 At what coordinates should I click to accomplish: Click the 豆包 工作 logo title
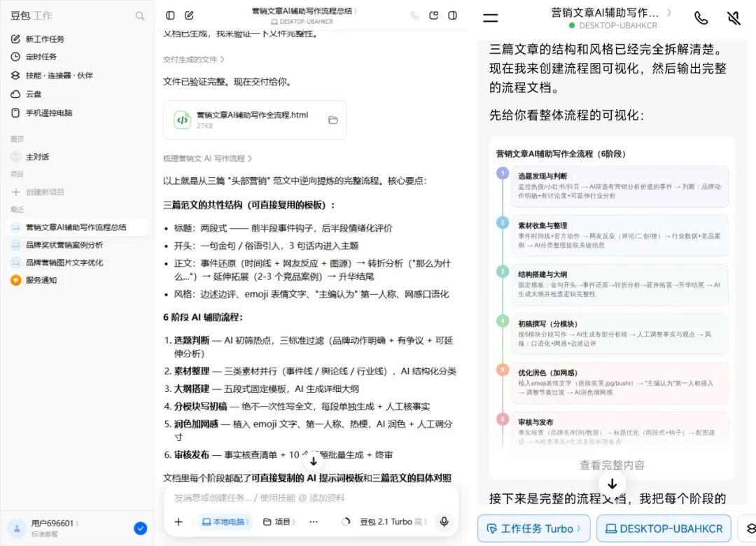point(31,16)
